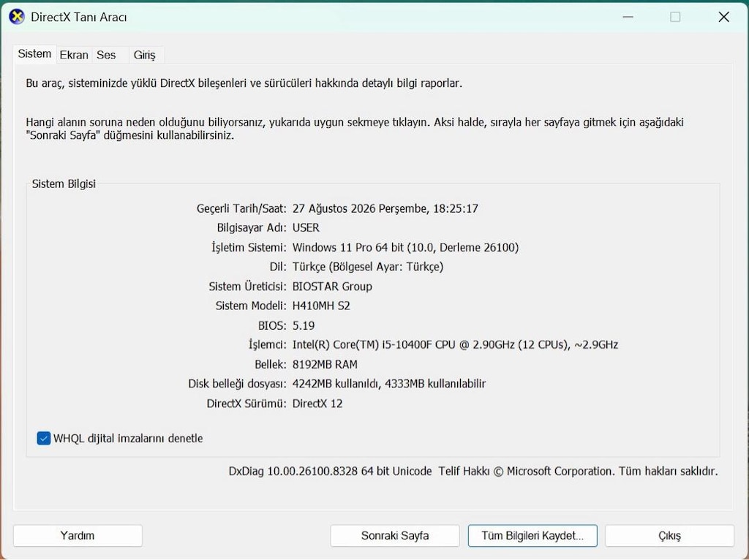Click the DirectX 12 version value
The height and width of the screenshot is (560, 749).
(x=317, y=404)
